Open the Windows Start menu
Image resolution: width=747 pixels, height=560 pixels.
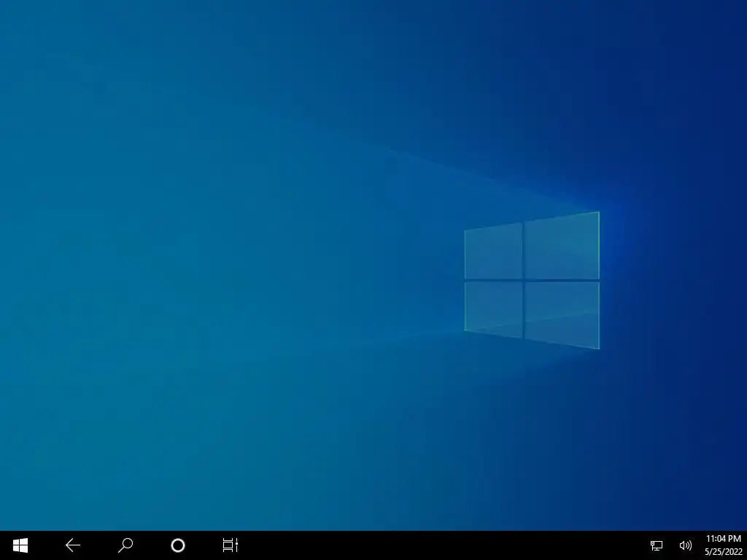[20, 545]
